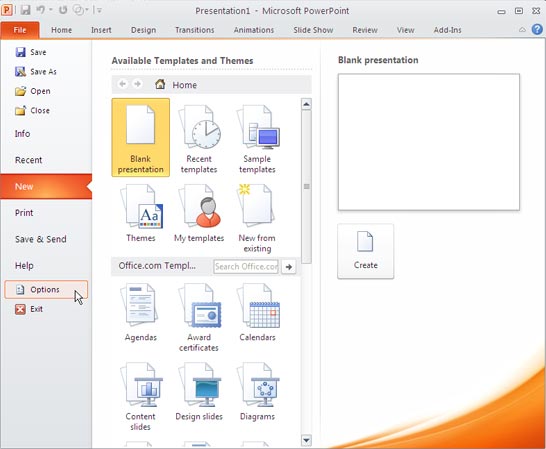Switch to the View tab
Screen dimensions: 546x449
(406, 30)
